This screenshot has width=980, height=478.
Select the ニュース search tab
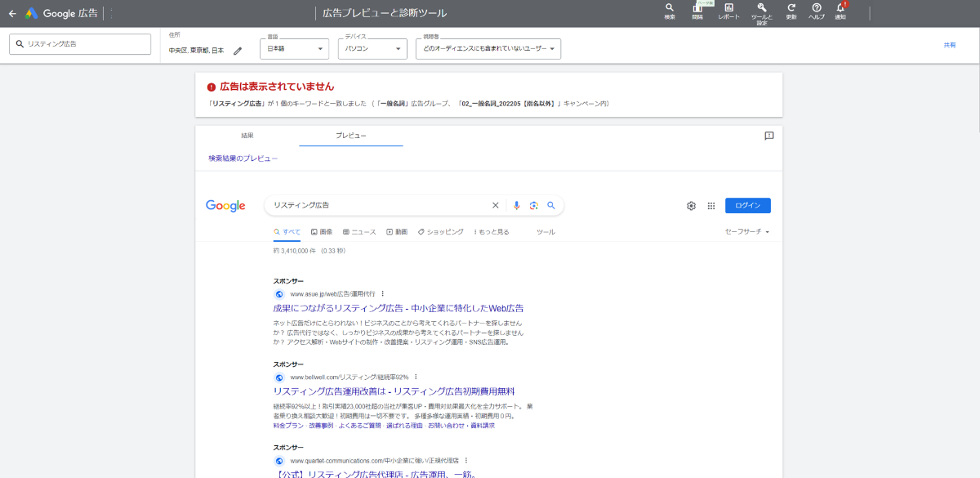(359, 232)
